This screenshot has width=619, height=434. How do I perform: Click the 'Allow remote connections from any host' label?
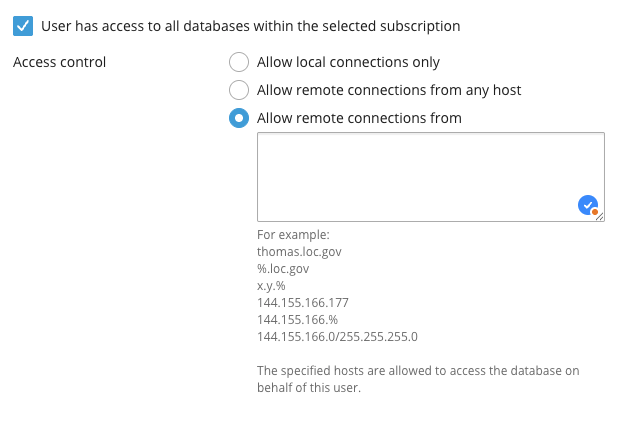pyautogui.click(x=389, y=90)
